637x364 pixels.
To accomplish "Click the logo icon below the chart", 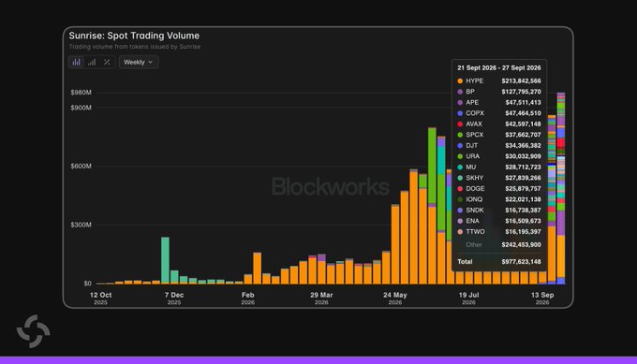I will [x=34, y=331].
